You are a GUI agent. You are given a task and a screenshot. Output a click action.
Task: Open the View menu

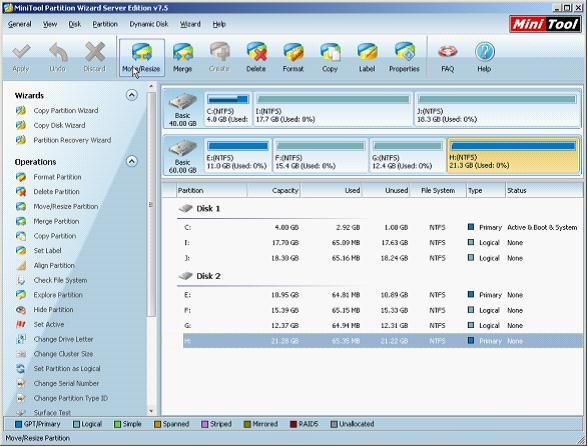pyautogui.click(x=50, y=24)
